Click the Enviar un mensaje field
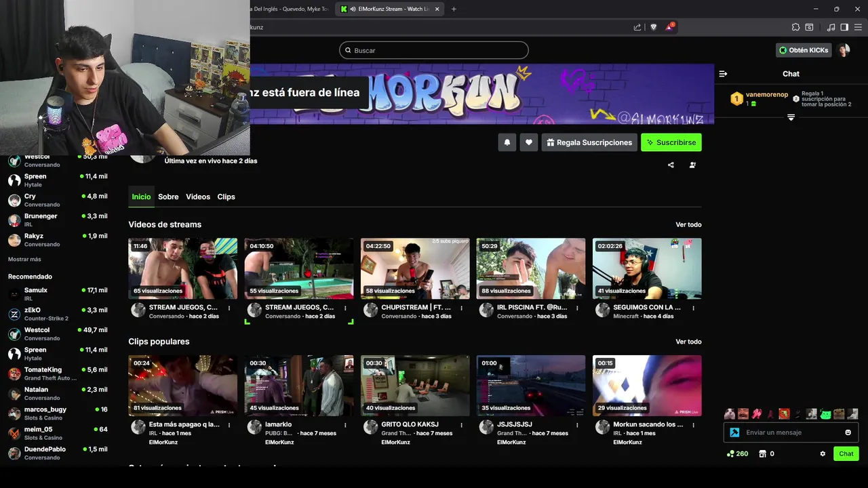 [x=791, y=432]
